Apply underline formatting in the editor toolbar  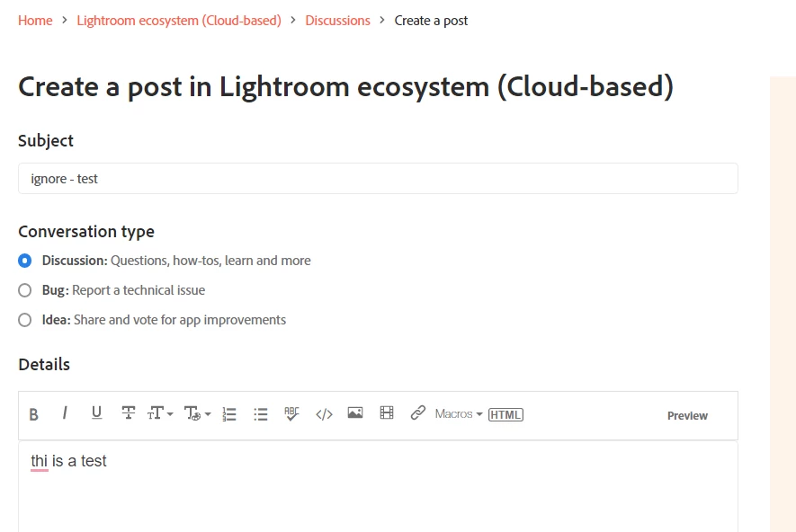[96, 413]
